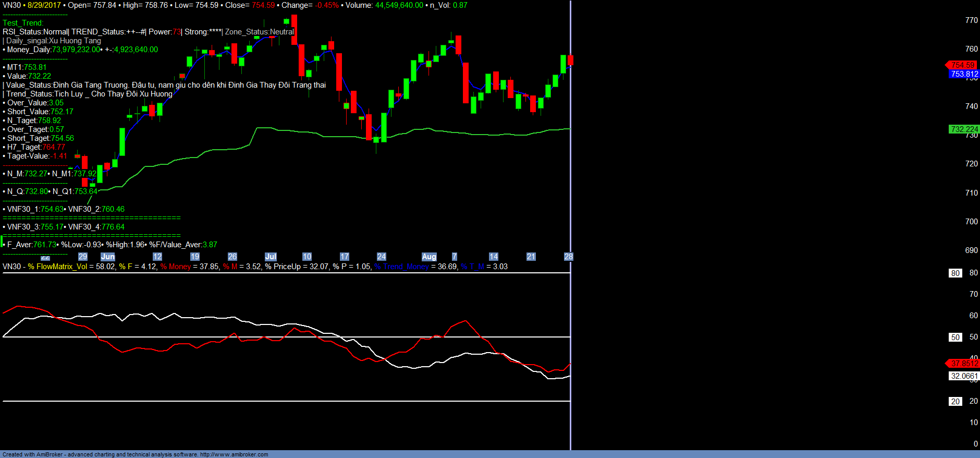Open the amibroker.com link in the footer
The image size is (980, 458).
point(234,454)
